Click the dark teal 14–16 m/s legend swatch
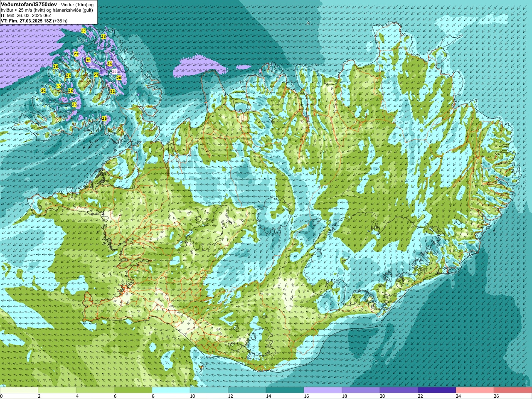The width and height of the screenshot is (532, 399). pos(285,390)
